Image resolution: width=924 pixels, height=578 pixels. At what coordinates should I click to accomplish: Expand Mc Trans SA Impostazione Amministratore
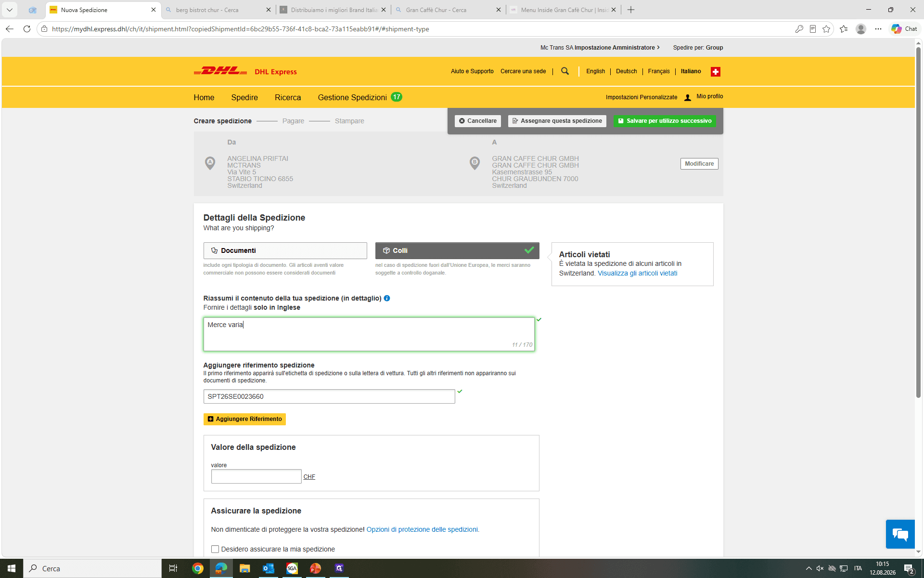[x=600, y=48]
